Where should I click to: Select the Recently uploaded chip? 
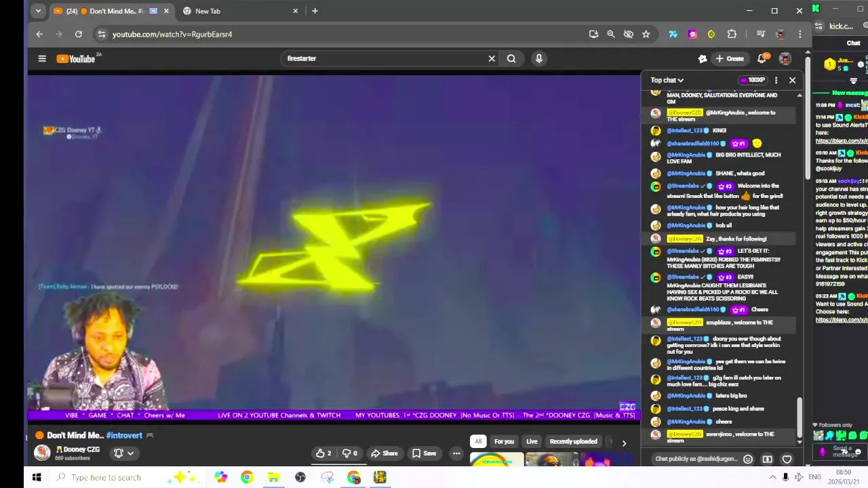573,441
